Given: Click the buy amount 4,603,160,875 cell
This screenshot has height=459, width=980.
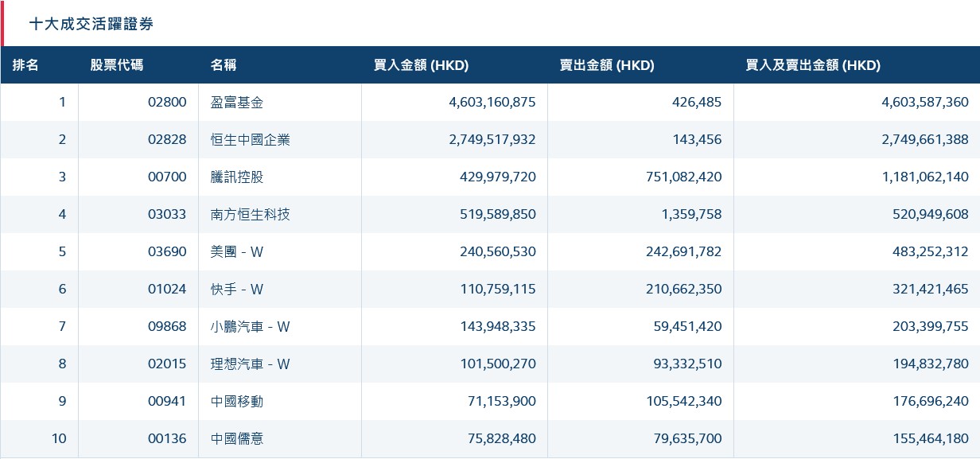Looking at the screenshot, I should coord(490,102).
